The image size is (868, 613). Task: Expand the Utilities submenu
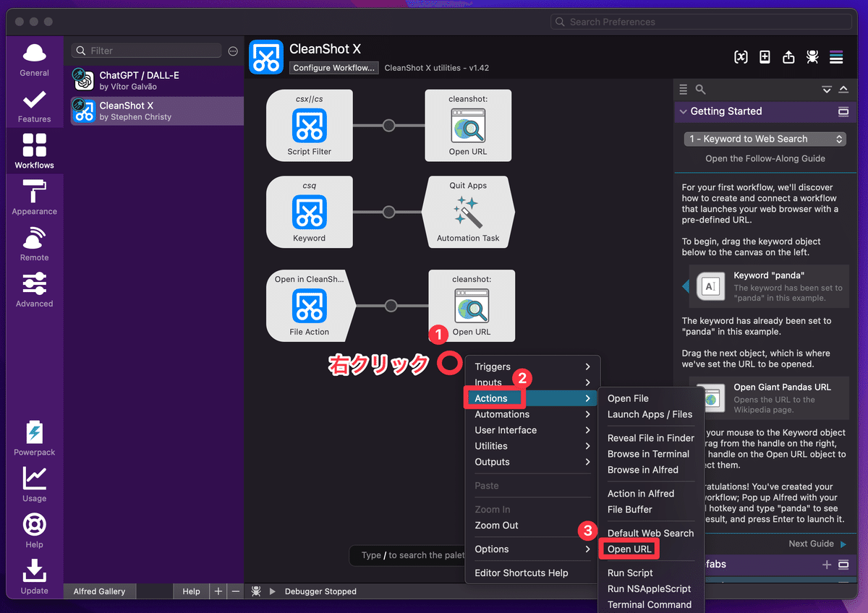tap(532, 446)
